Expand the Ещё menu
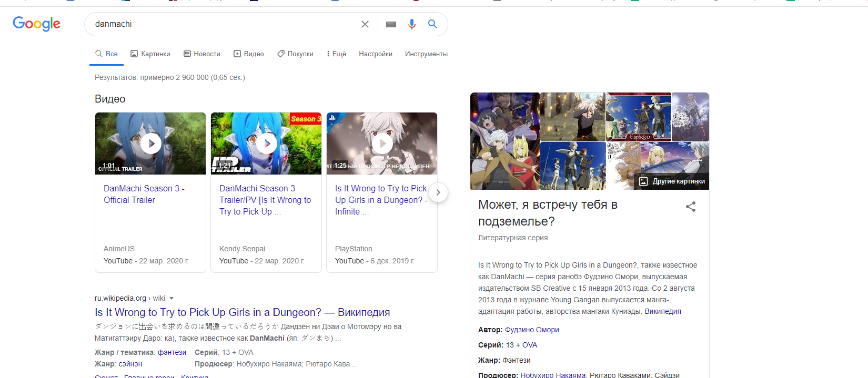The width and height of the screenshot is (868, 378). point(336,54)
